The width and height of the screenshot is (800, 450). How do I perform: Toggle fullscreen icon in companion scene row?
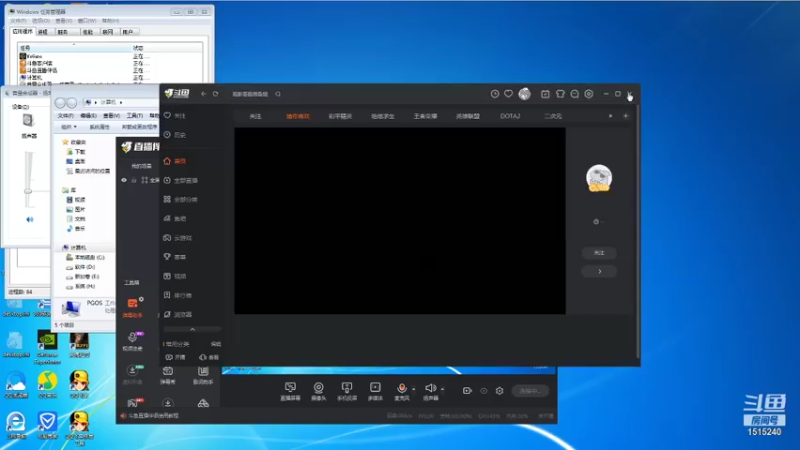pyautogui.click(x=145, y=180)
